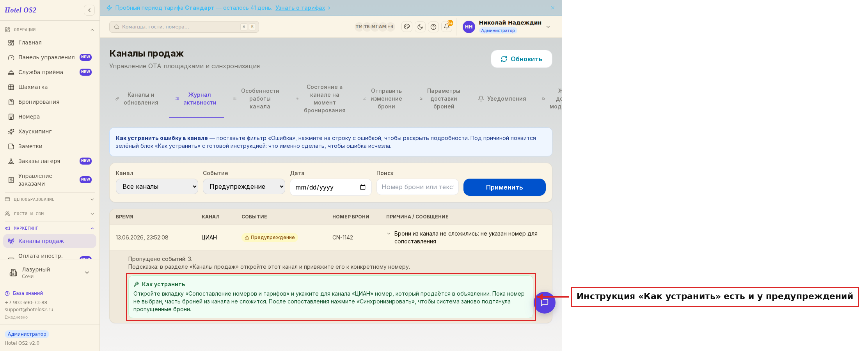The height and width of the screenshot is (351, 868).
Task: Click the НОМЕР БРОНИ column header
Action: tap(351, 217)
